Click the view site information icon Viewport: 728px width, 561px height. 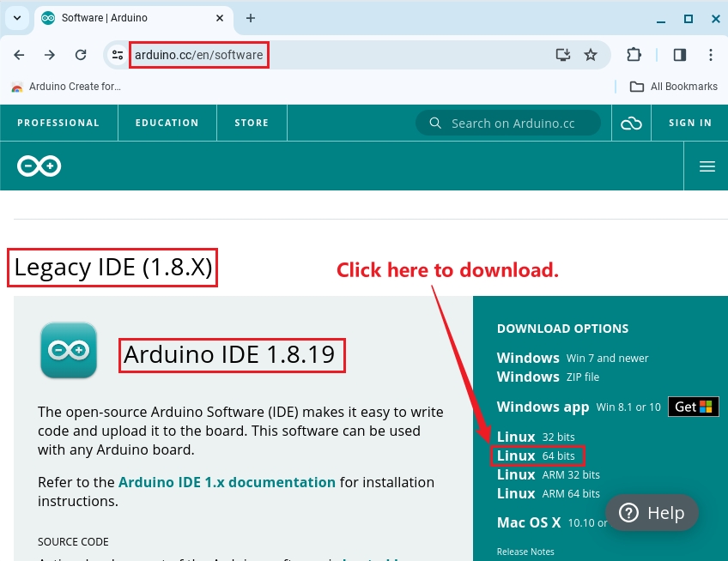[118, 55]
